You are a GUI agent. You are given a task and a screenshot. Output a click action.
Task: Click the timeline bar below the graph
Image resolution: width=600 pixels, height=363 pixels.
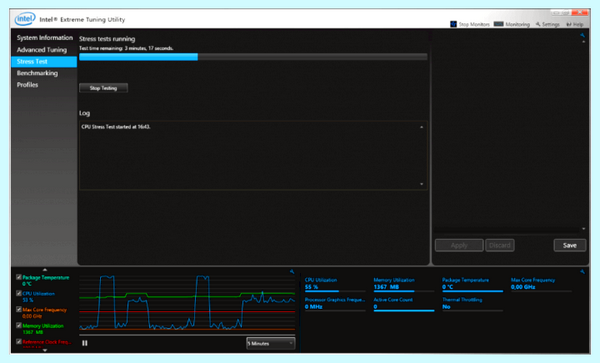187,335
